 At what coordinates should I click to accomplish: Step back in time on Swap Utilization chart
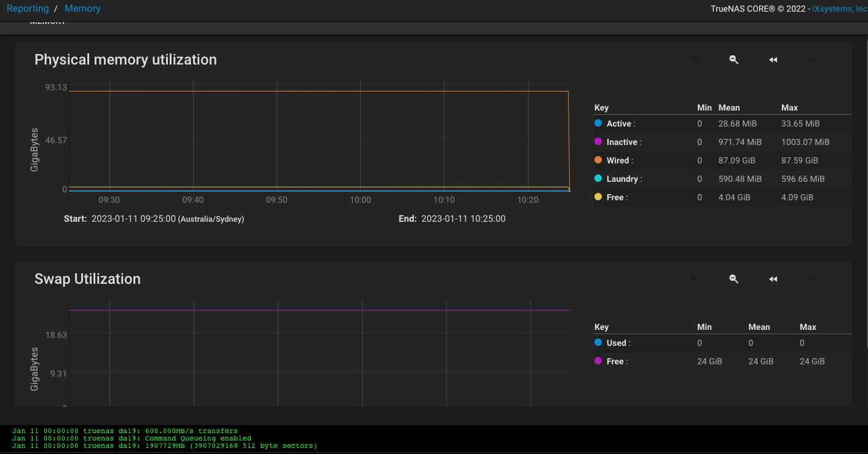(x=773, y=279)
